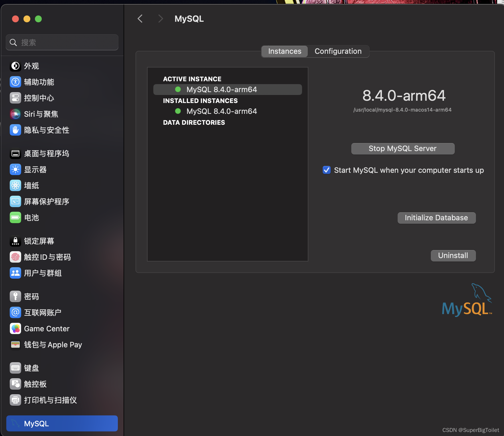This screenshot has width=504, height=436.
Task: Click the yellow minimize window button
Action: click(x=27, y=19)
